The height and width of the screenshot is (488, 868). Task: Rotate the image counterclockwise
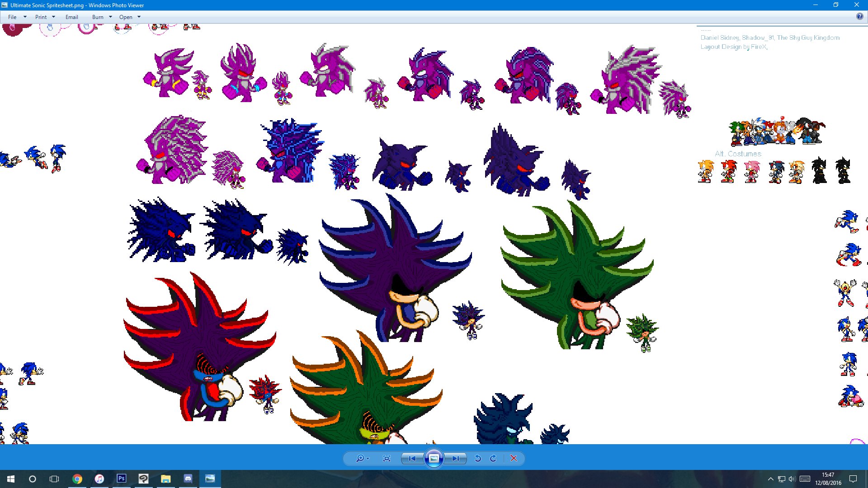(478, 458)
